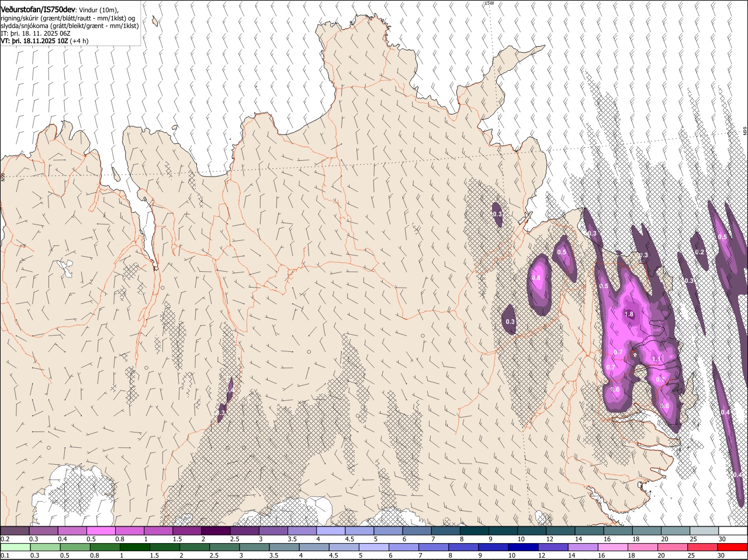The width and height of the screenshot is (748, 560).
Task: Pick the lower legend swatch starting at 3
Action: click(x=254, y=547)
